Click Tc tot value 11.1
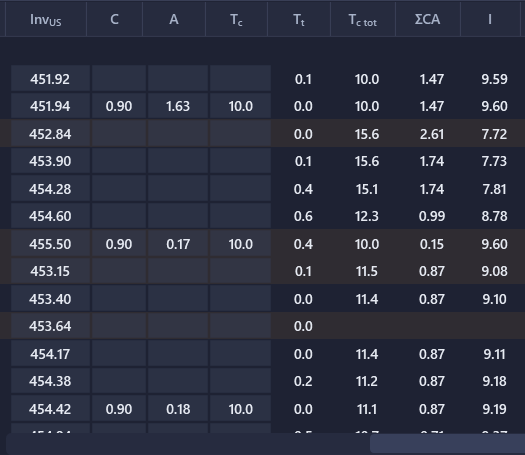 [x=367, y=409]
